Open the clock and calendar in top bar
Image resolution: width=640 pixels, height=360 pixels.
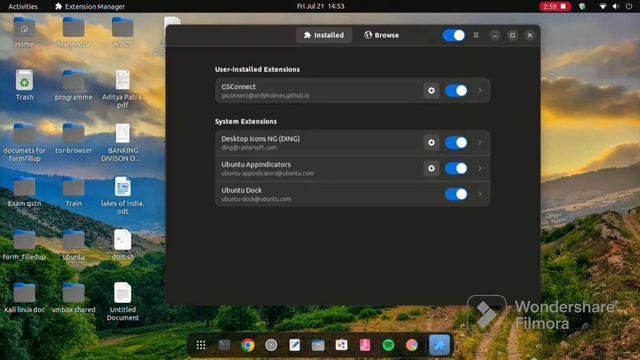(320, 6)
